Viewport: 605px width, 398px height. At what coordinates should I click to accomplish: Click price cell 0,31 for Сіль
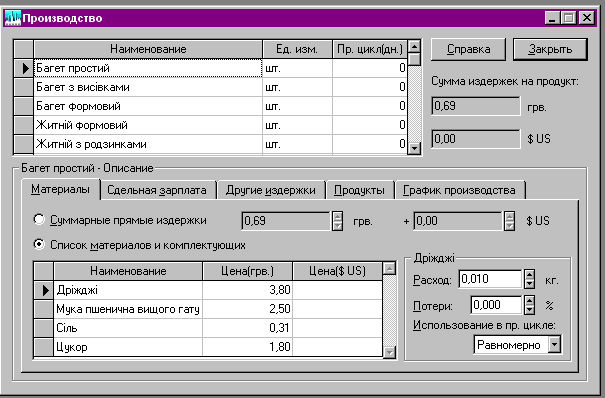(x=247, y=328)
